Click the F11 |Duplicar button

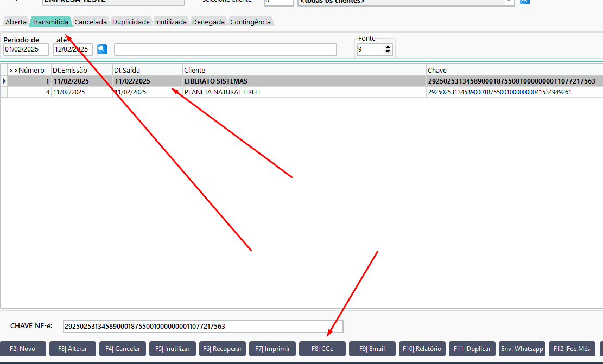point(472,349)
